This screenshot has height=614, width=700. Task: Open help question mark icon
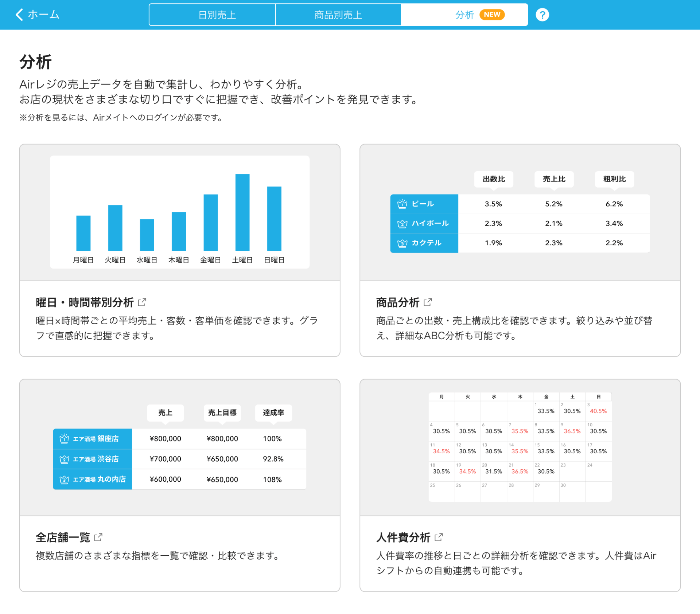542,15
